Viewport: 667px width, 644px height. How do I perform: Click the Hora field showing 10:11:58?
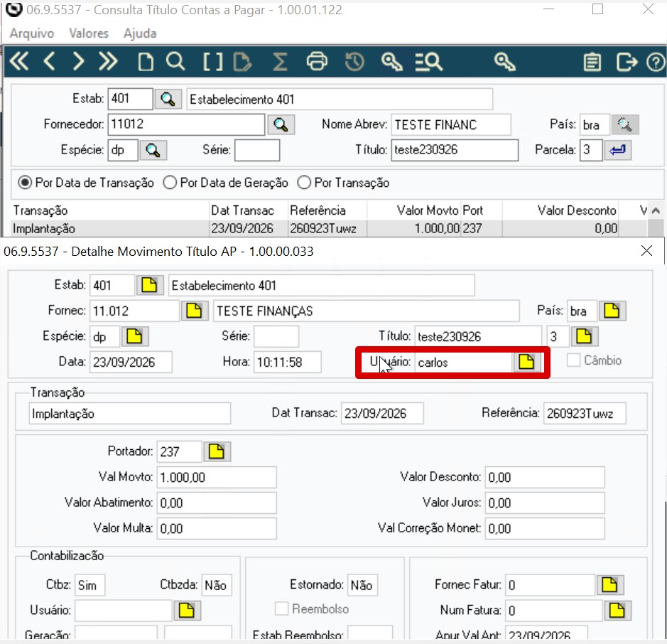point(288,362)
